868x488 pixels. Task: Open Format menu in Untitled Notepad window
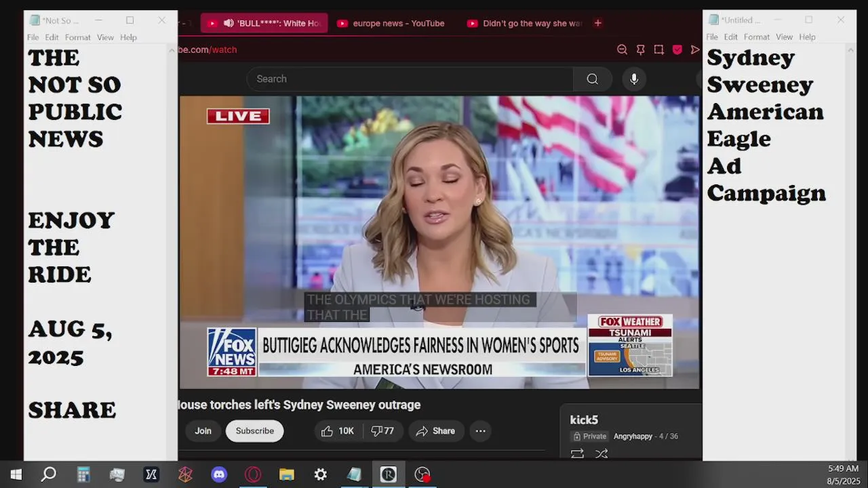coord(757,37)
